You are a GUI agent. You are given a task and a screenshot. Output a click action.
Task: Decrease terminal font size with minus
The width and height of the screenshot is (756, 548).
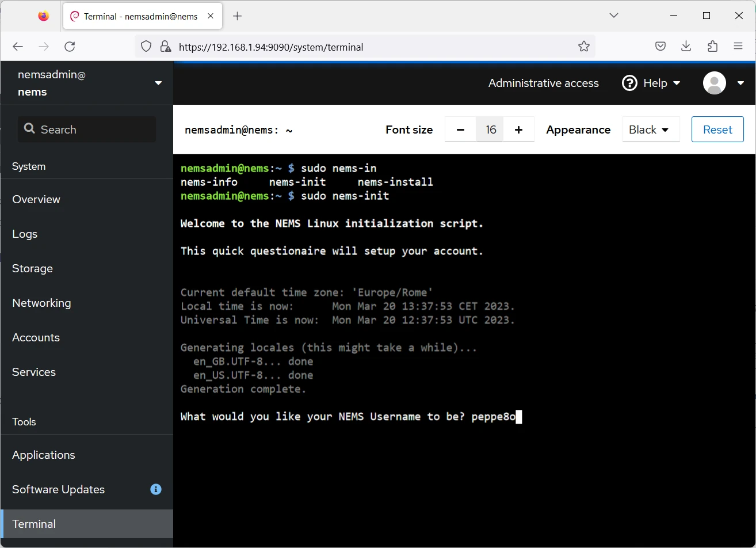pyautogui.click(x=460, y=130)
